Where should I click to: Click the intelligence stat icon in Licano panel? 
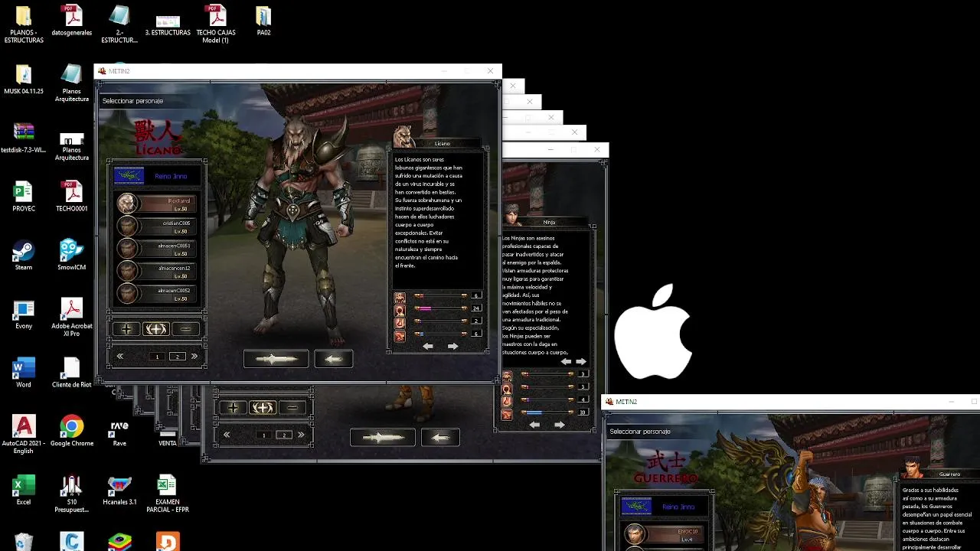(400, 311)
